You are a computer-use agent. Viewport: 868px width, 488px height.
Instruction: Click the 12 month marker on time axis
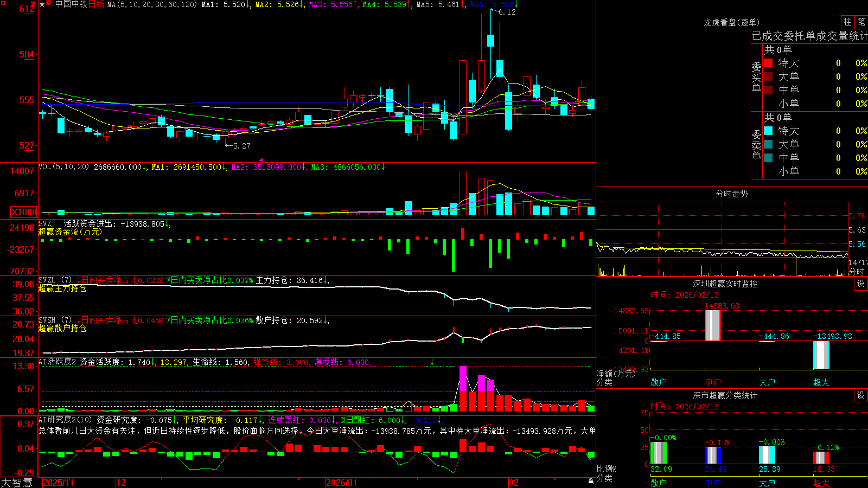pos(121,483)
